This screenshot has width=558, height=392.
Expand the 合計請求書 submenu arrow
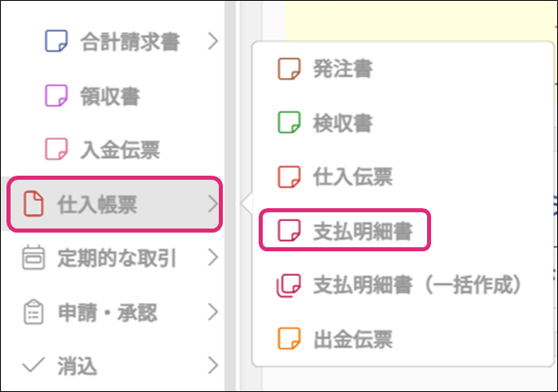[213, 41]
